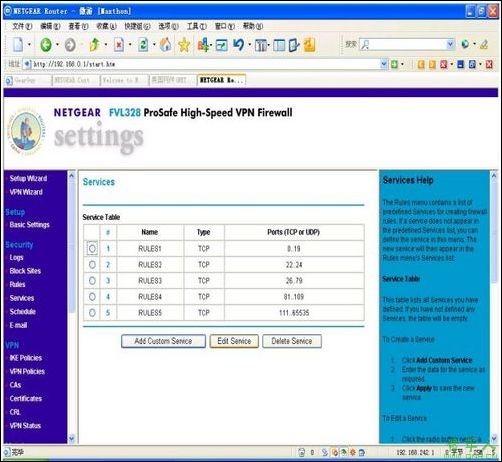Open the IKE Policies sidebar link
Image resolution: width=502 pixels, height=462 pixels.
coord(26,358)
